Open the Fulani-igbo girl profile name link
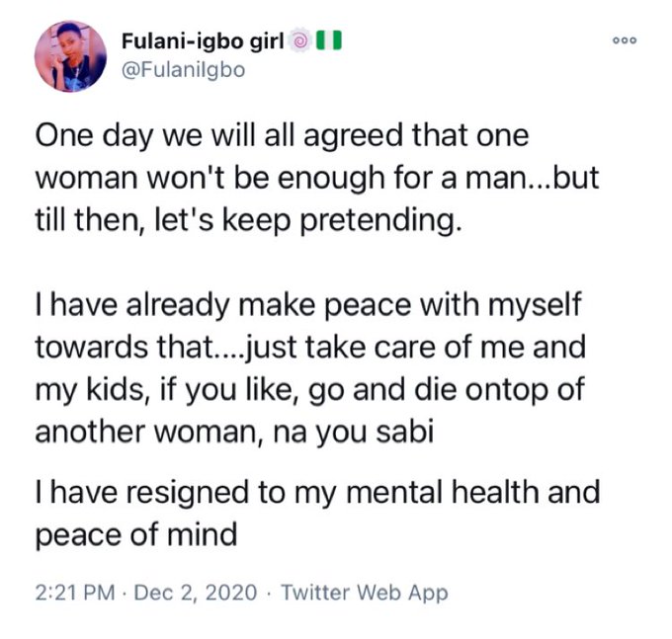The width and height of the screenshot is (672, 639). click(x=202, y=41)
